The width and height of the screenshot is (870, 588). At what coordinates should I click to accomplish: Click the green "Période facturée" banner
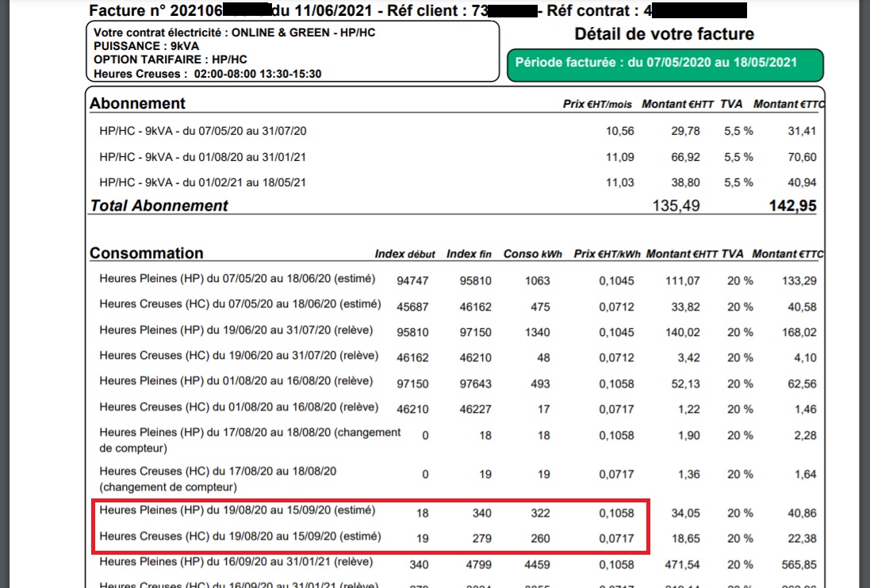tap(665, 63)
